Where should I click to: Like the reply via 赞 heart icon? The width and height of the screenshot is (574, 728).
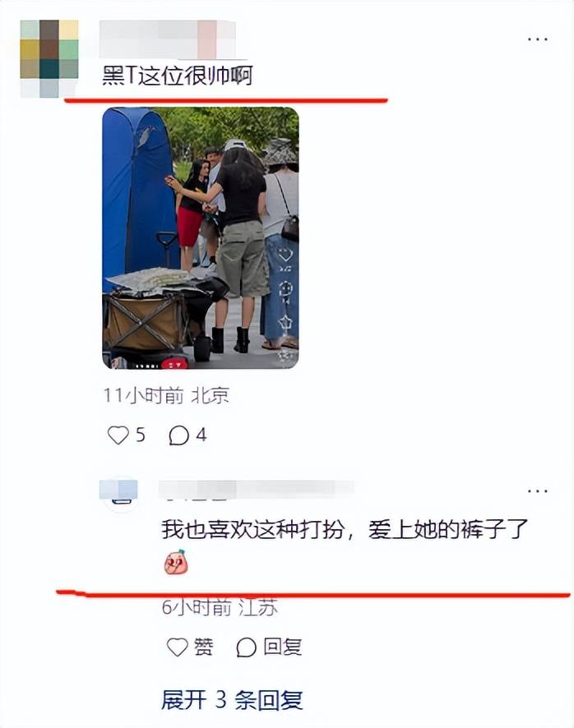click(177, 647)
